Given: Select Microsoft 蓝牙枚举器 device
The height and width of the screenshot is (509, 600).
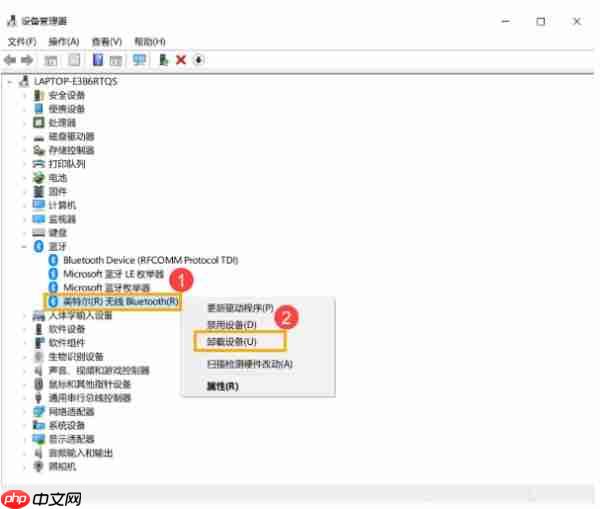Looking at the screenshot, I should point(106,287).
